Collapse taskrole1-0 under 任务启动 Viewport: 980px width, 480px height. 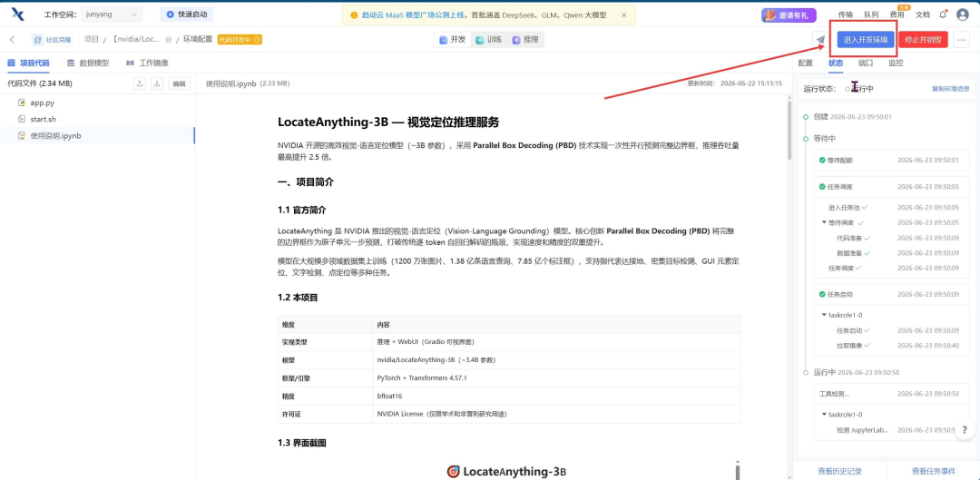click(x=824, y=315)
